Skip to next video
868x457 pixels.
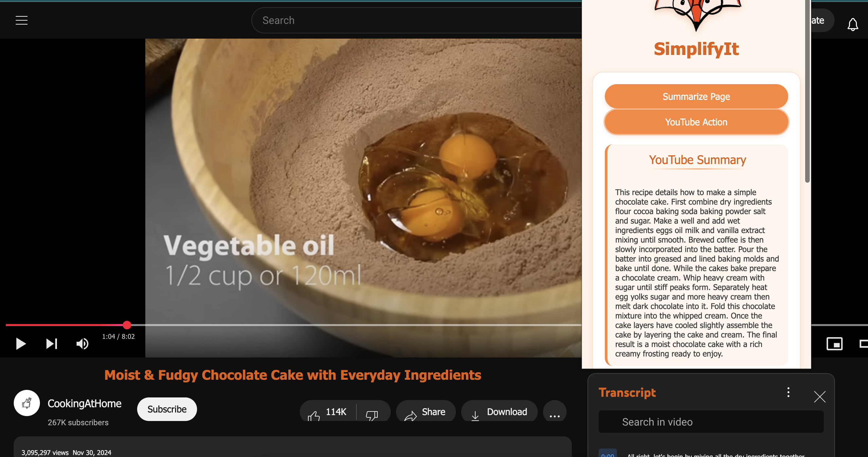point(52,344)
